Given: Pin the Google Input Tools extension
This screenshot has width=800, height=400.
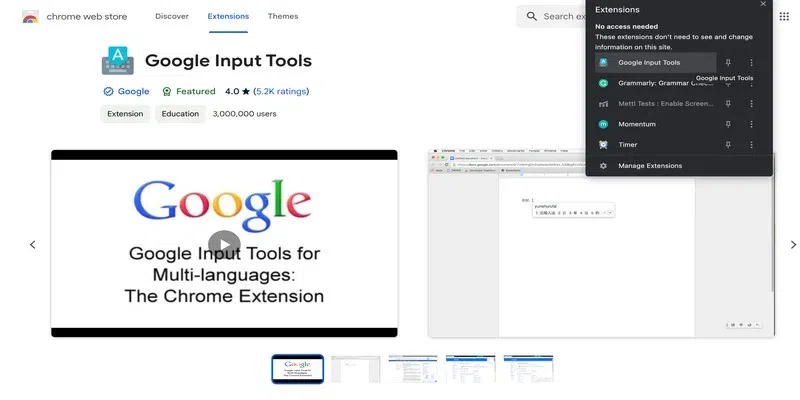Looking at the screenshot, I should click(728, 63).
